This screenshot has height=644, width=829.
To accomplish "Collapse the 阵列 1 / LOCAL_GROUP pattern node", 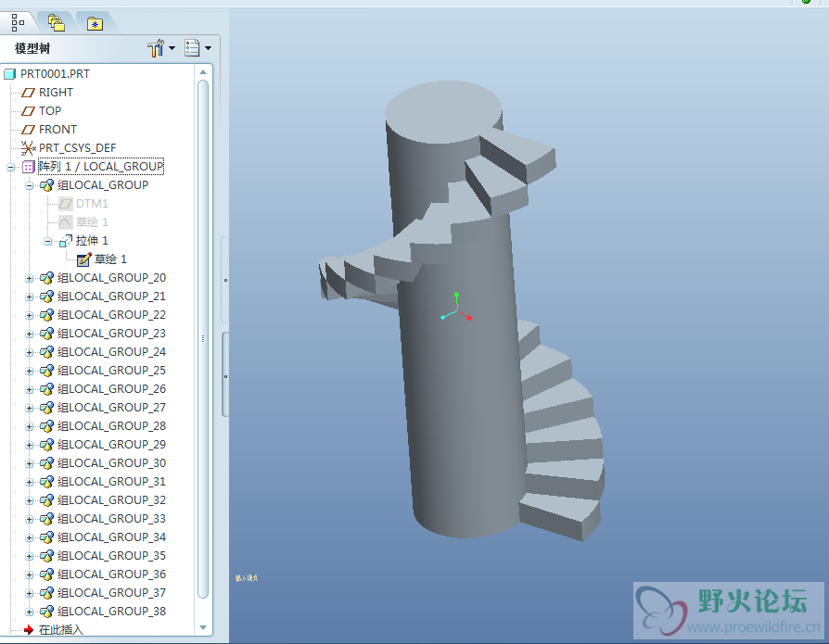I will click(x=10, y=168).
